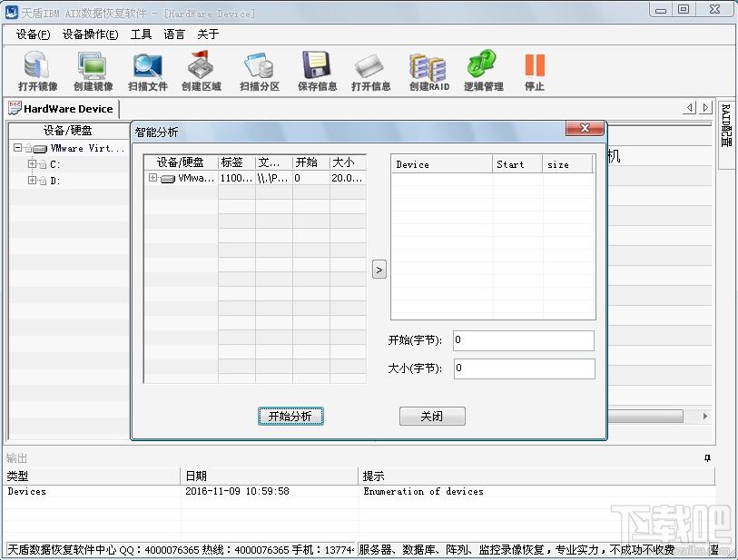Open the 语言 menu

coord(174,34)
